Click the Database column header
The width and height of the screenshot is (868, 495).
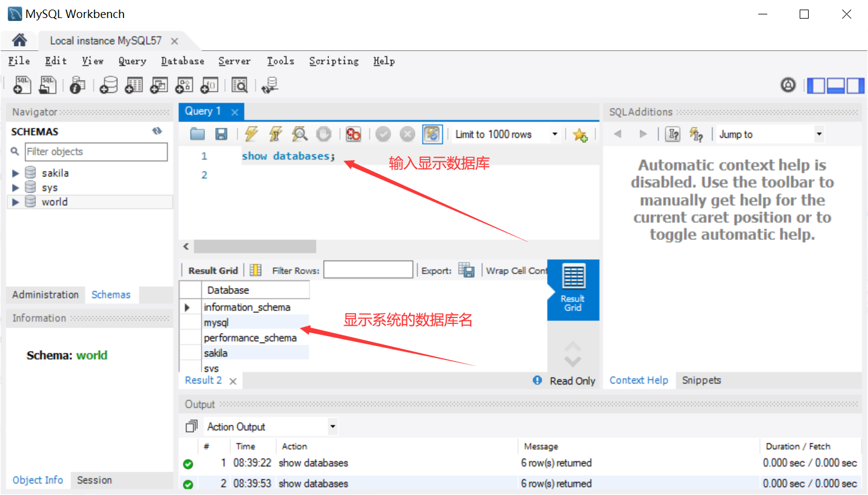[255, 290]
